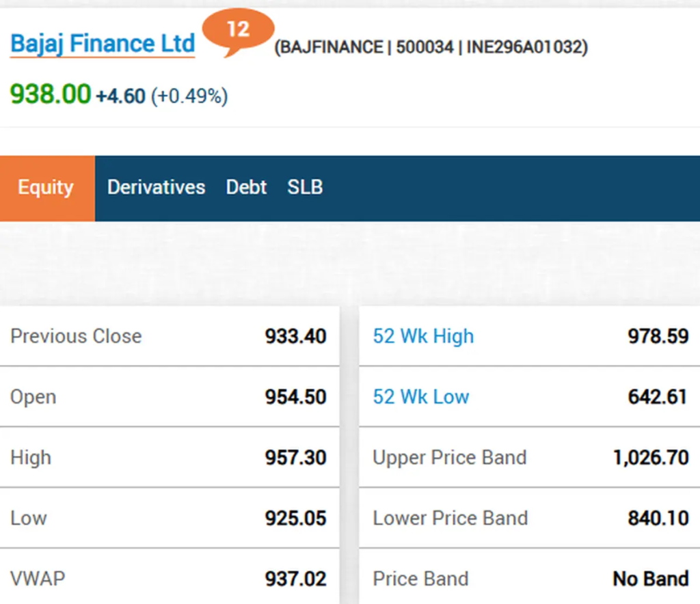700x604 pixels.
Task: Click the percentage change (+0.49%)
Action: click(190, 96)
